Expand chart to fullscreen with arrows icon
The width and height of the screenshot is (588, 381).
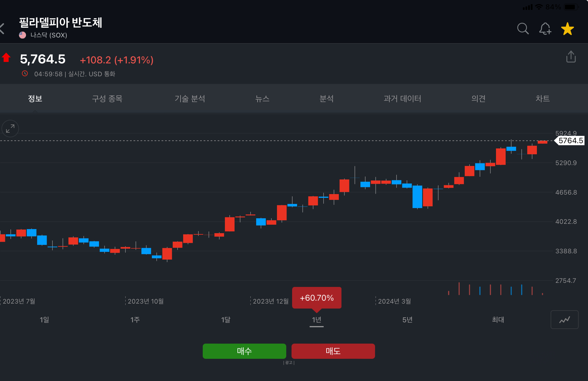[x=10, y=129]
